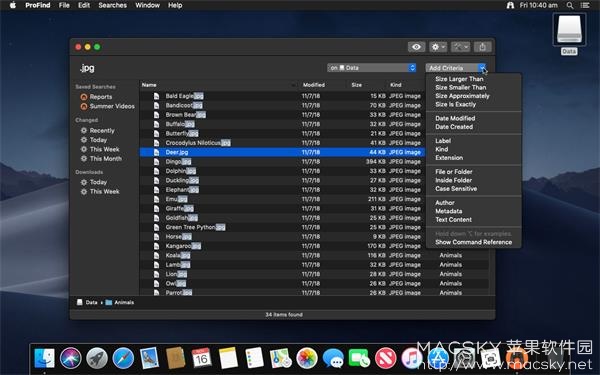Pick Kind in the criteria menu
Viewport: 600px width, 375px height.
click(x=442, y=149)
